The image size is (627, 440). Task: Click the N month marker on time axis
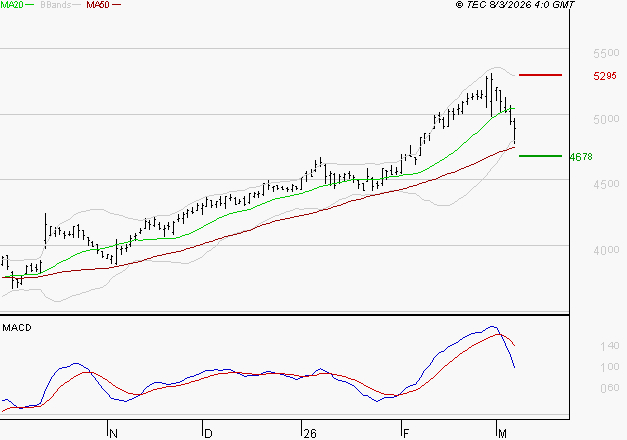click(x=114, y=434)
